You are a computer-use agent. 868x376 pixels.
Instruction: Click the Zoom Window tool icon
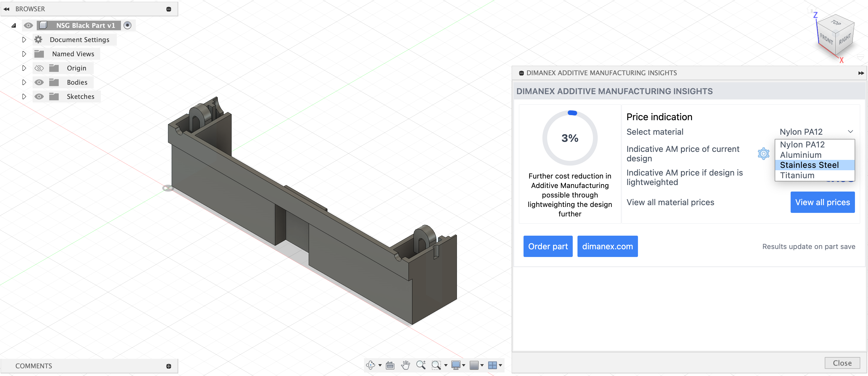436,365
